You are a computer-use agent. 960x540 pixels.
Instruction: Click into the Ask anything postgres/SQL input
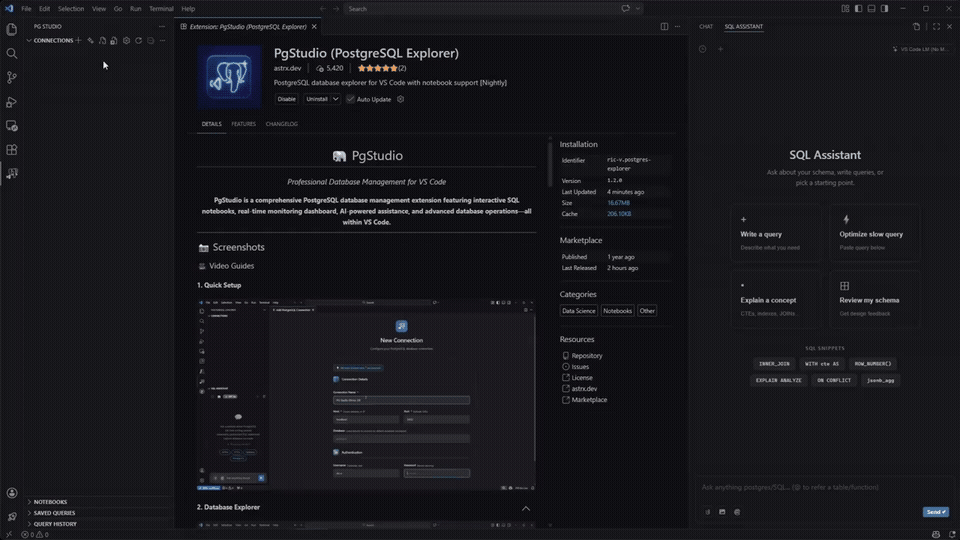(823, 487)
